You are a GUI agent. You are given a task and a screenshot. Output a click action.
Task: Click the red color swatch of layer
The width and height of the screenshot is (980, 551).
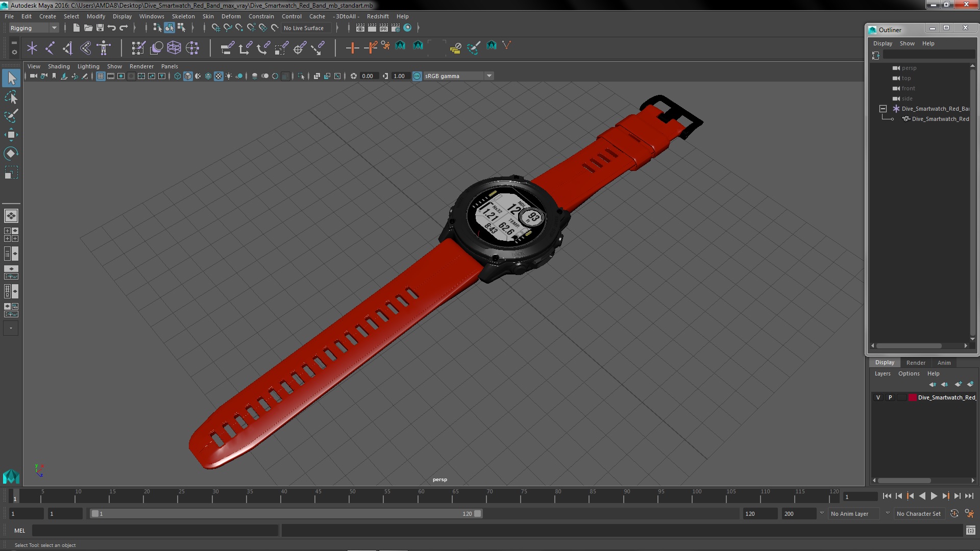pyautogui.click(x=912, y=397)
